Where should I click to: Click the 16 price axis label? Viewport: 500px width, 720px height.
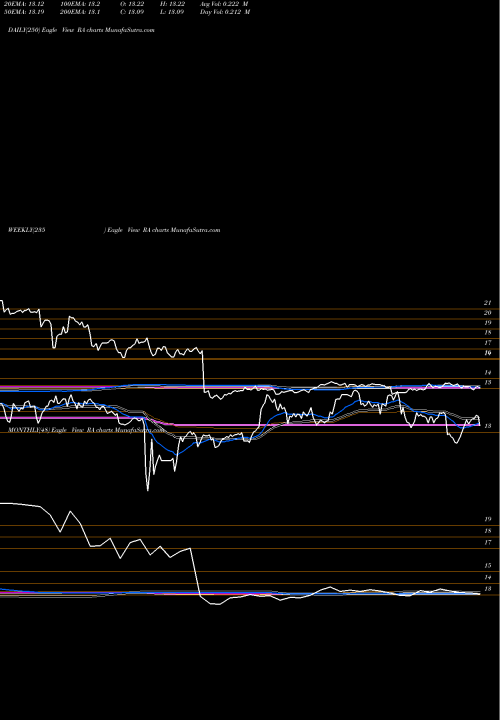(x=488, y=353)
